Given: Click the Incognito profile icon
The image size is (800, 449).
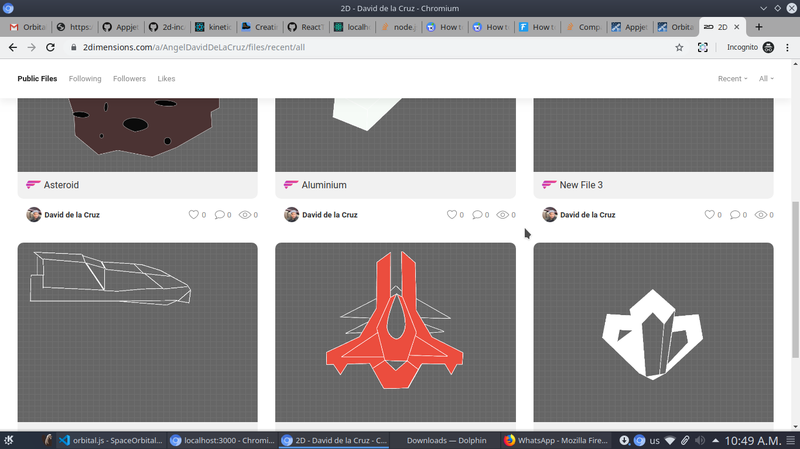Looking at the screenshot, I should [x=768, y=47].
